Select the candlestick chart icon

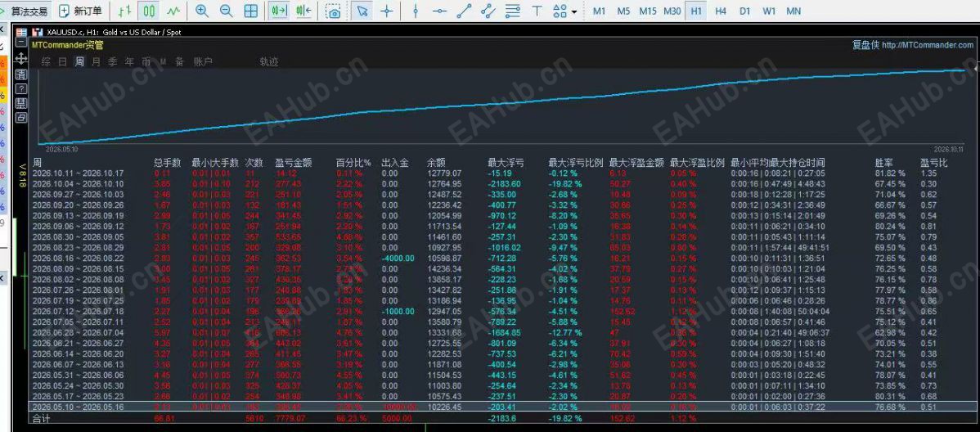149,11
